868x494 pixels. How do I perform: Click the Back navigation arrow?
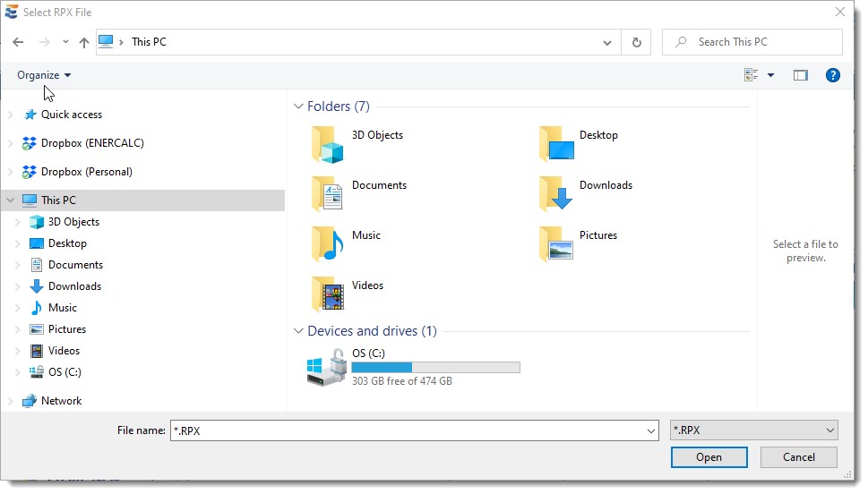tap(18, 42)
